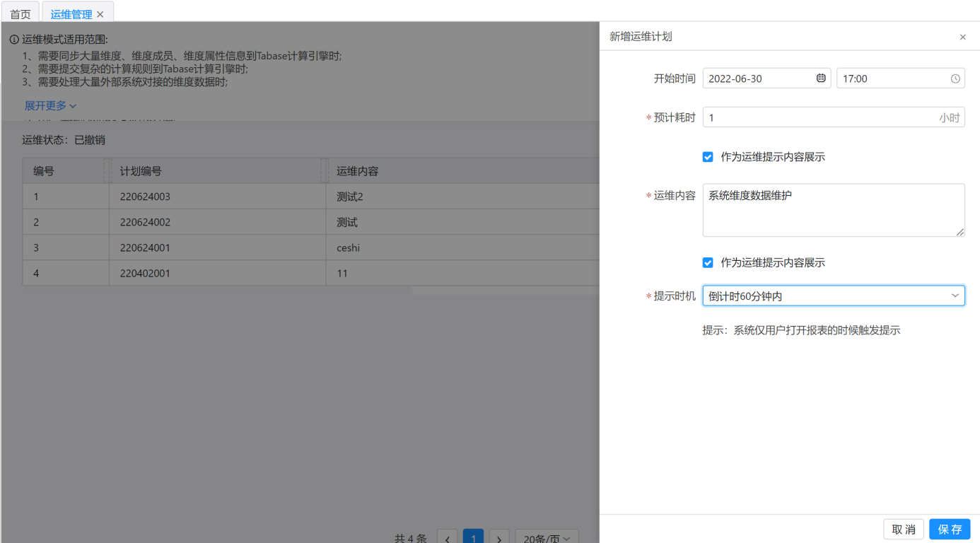Expand the 展开更多 section

[50, 106]
